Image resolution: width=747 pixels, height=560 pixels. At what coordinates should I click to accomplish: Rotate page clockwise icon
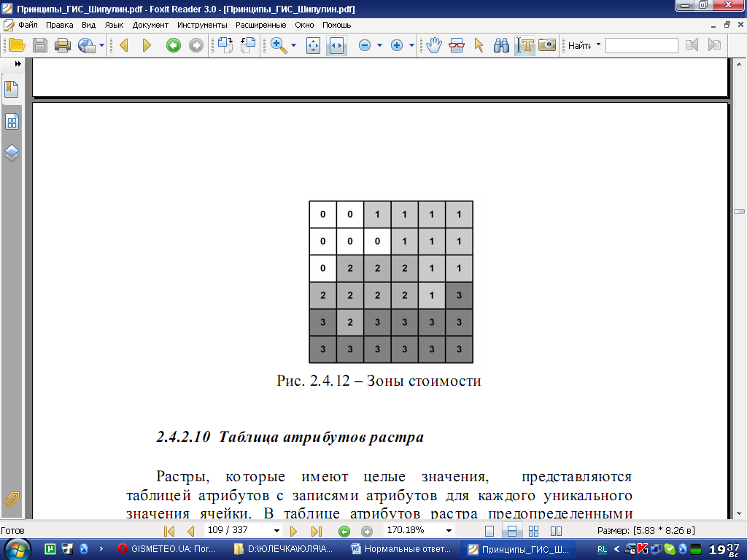click(x=225, y=45)
